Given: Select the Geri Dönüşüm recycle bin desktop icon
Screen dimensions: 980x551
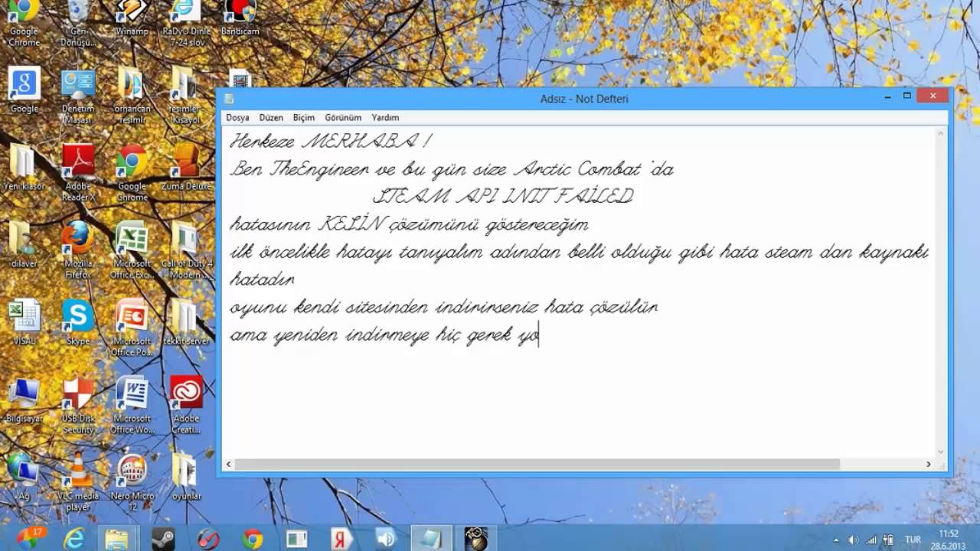Looking at the screenshot, I should click(x=78, y=23).
